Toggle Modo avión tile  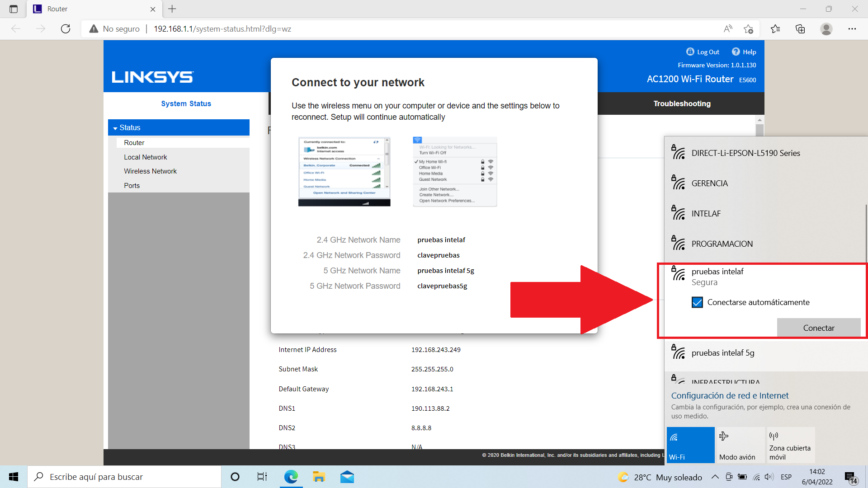click(740, 445)
